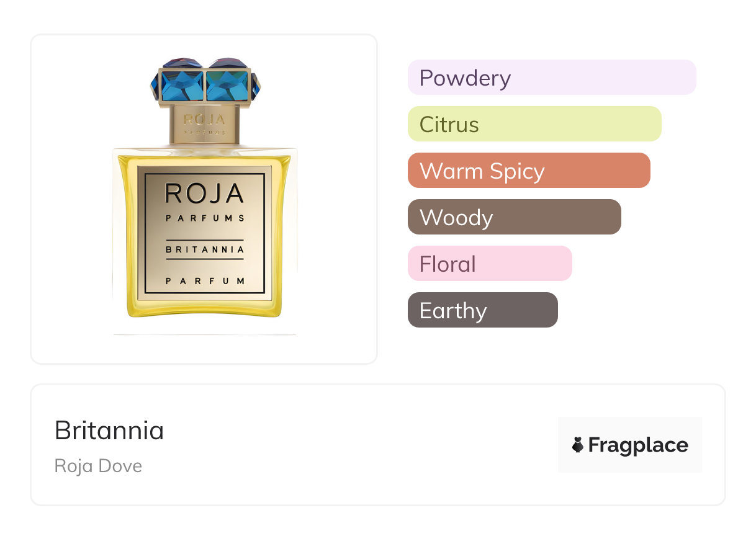Select the Powdery accord bar

click(551, 78)
